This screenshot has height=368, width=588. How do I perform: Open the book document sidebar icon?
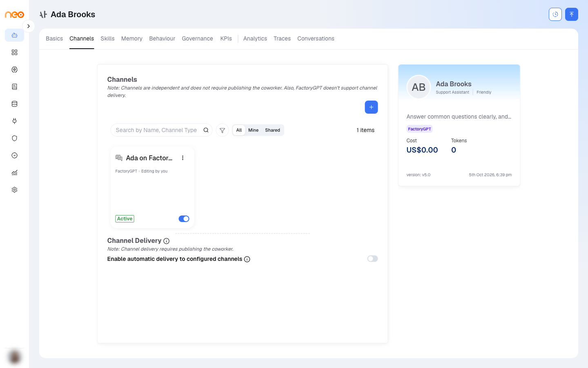(14, 87)
